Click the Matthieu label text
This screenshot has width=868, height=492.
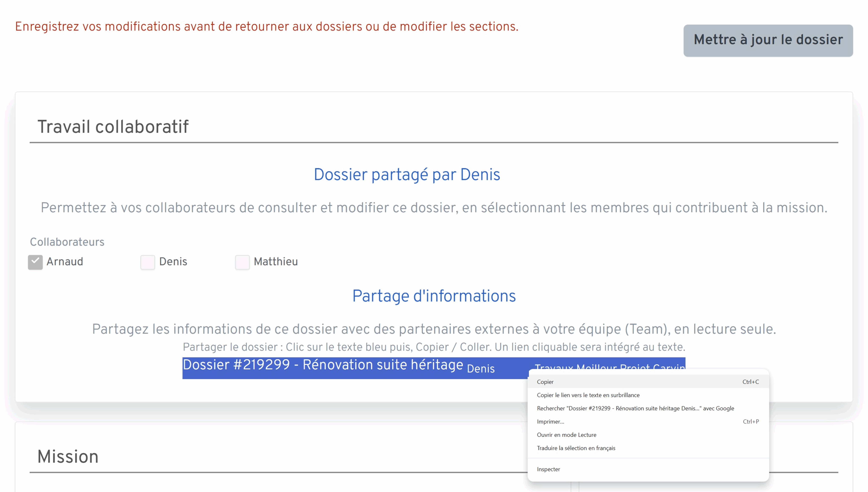(275, 261)
